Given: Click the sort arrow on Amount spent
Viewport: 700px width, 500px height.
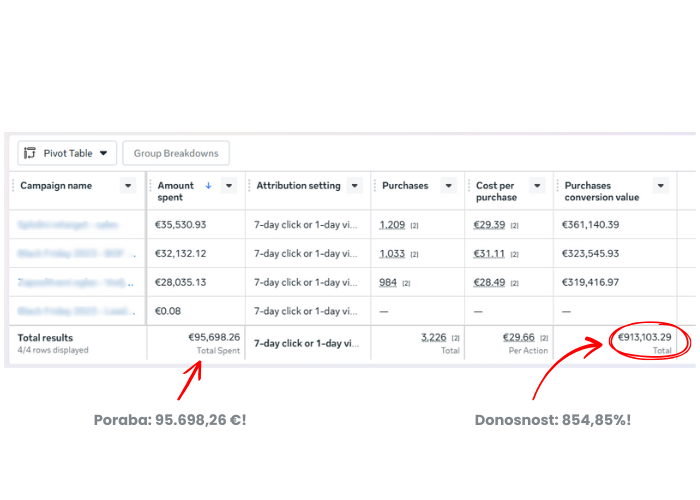Looking at the screenshot, I should tap(208, 185).
